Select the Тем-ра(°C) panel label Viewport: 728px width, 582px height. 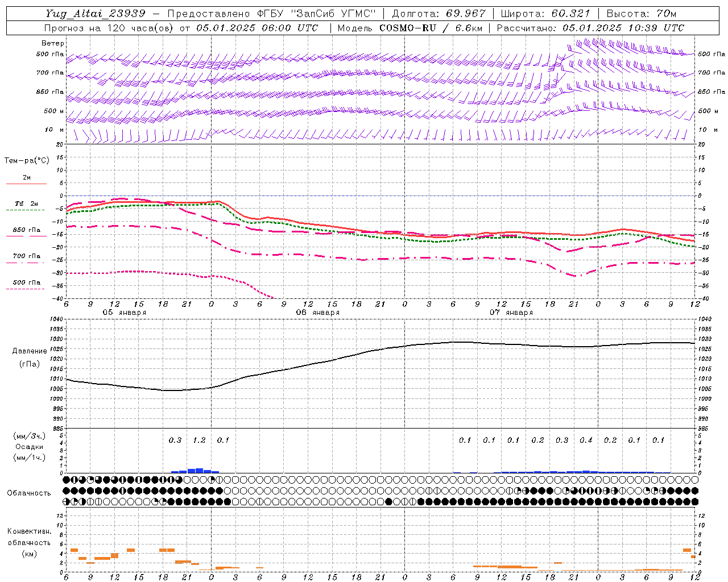click(27, 161)
